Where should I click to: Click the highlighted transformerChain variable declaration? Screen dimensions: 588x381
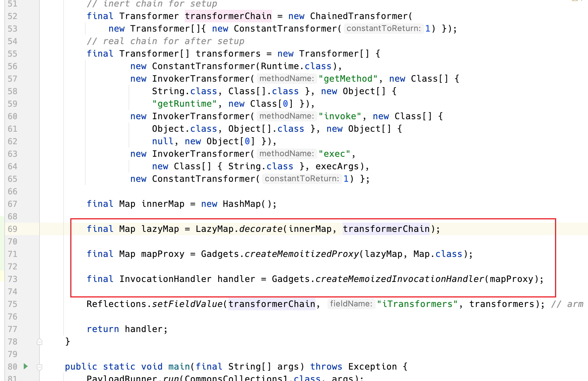[228, 16]
